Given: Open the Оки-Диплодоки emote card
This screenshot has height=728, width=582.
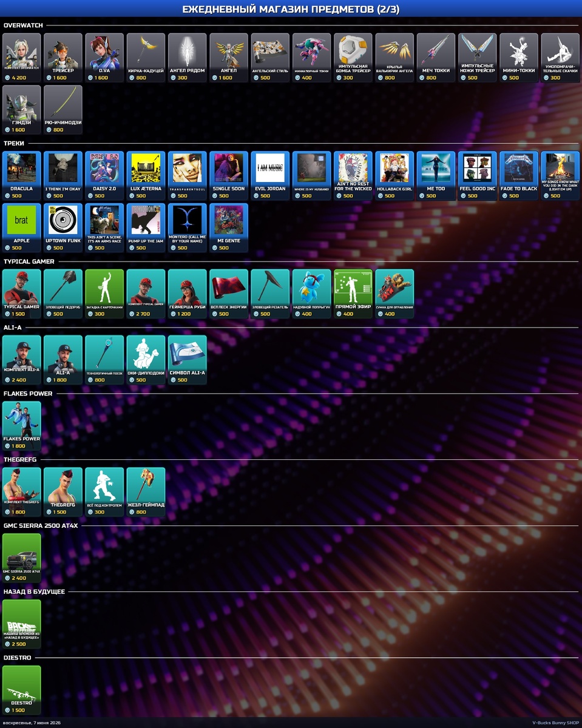Looking at the screenshot, I should point(146,360).
